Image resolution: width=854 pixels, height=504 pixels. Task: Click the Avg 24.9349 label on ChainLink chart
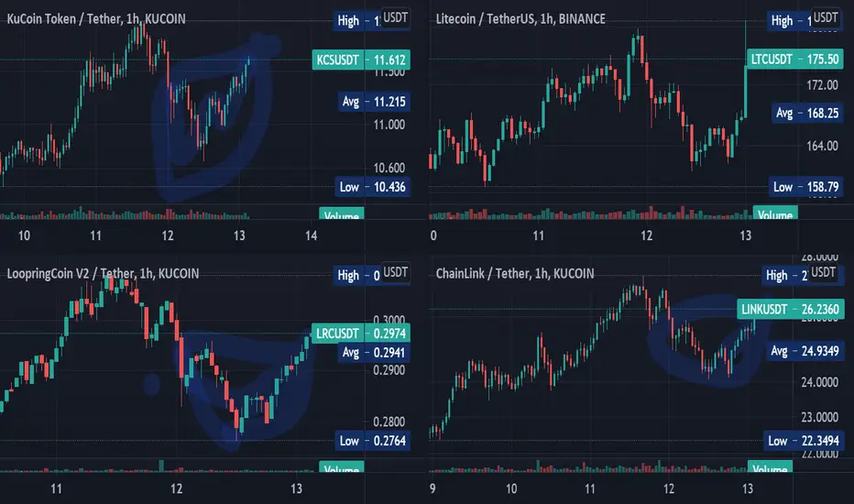pos(805,351)
